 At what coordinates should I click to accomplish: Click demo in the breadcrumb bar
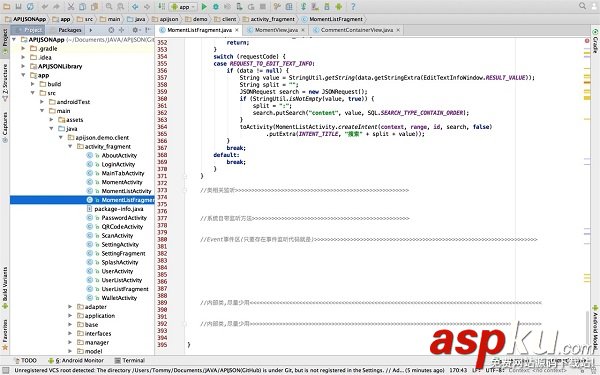196,19
